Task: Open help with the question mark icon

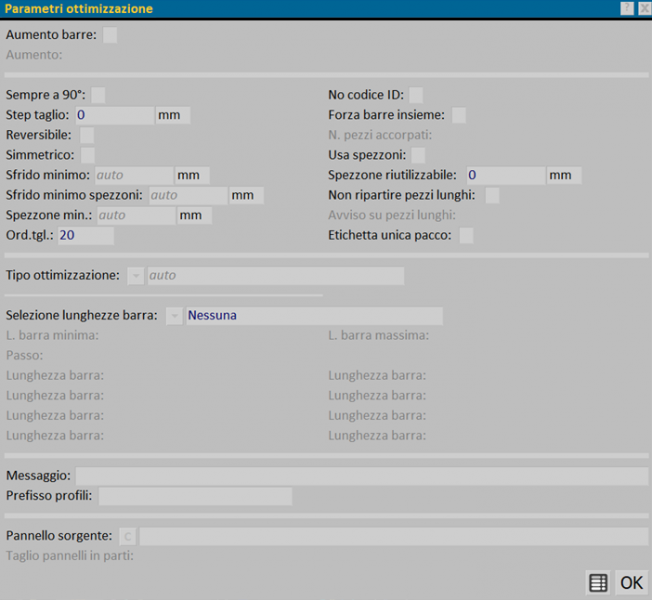Action: point(627,9)
